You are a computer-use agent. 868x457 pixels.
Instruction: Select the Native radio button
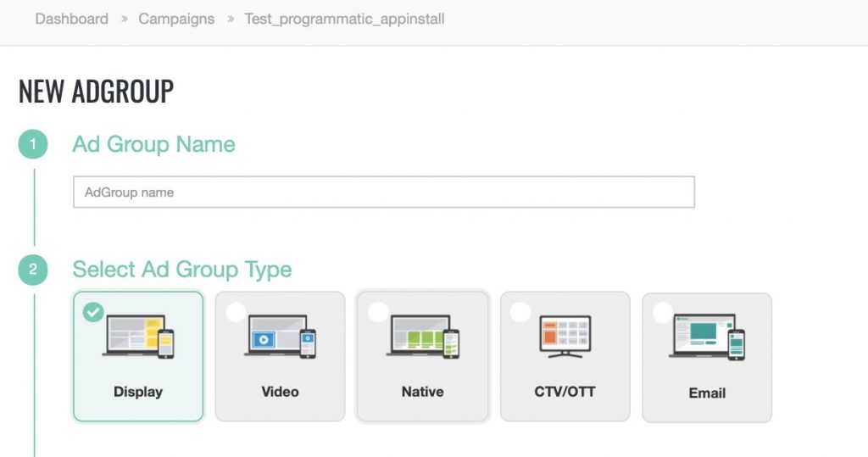click(378, 312)
